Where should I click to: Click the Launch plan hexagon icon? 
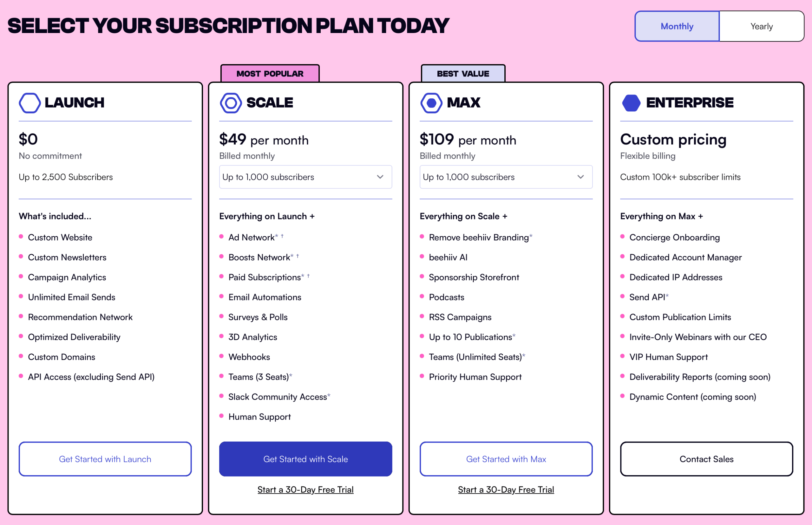[x=30, y=102]
